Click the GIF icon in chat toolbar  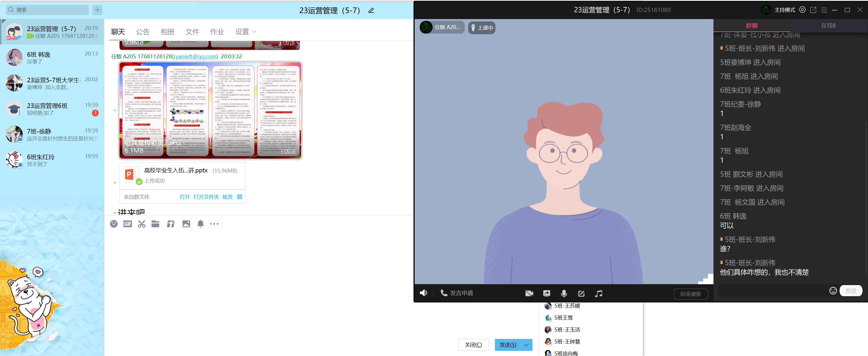(128, 224)
